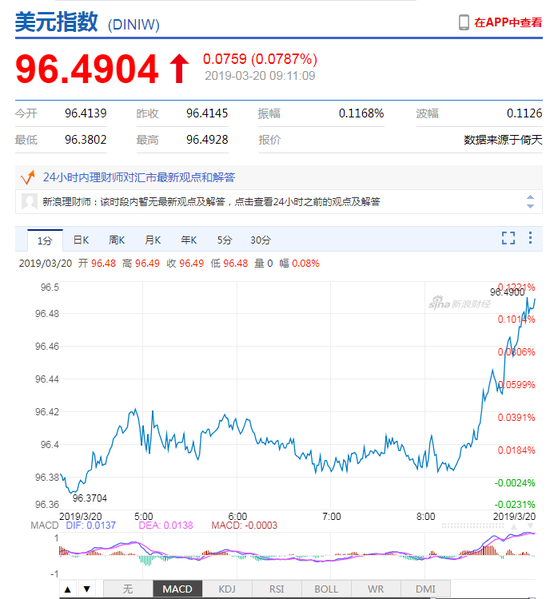Click the orange checkmark trend icon
Screen dimensions: 550x599
[x=28, y=177]
